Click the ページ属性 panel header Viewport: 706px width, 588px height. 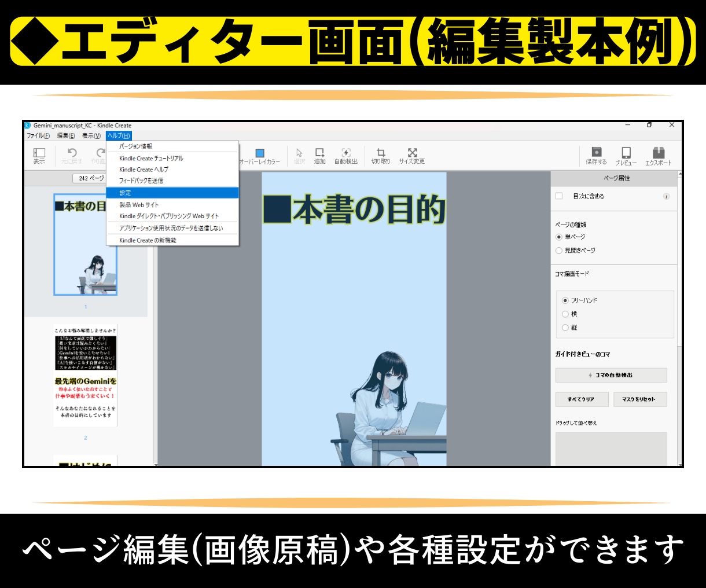tap(614, 178)
